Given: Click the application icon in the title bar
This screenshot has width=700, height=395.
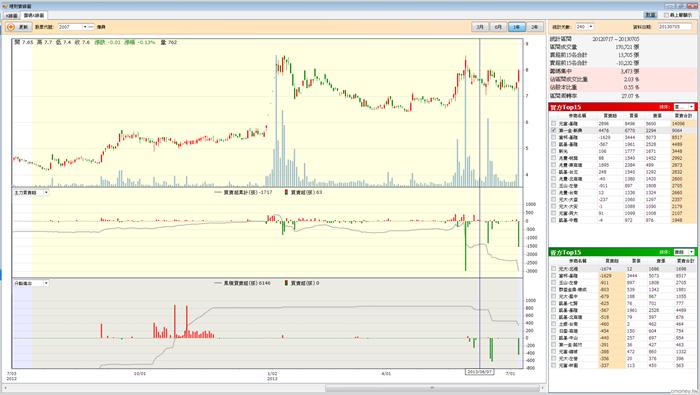Looking at the screenshot, I should point(5,6).
